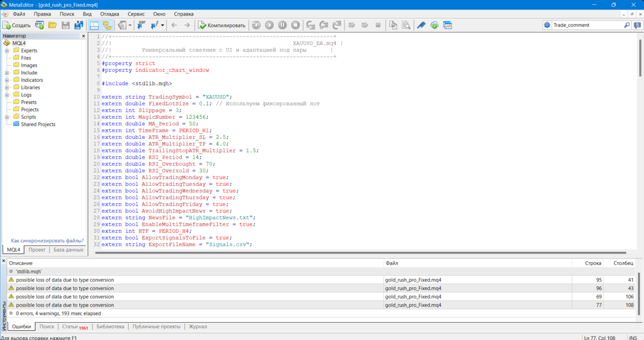Screen dimensions: 644x340
Task: Click the compare files icon in toolbar
Action: click(x=393, y=25)
